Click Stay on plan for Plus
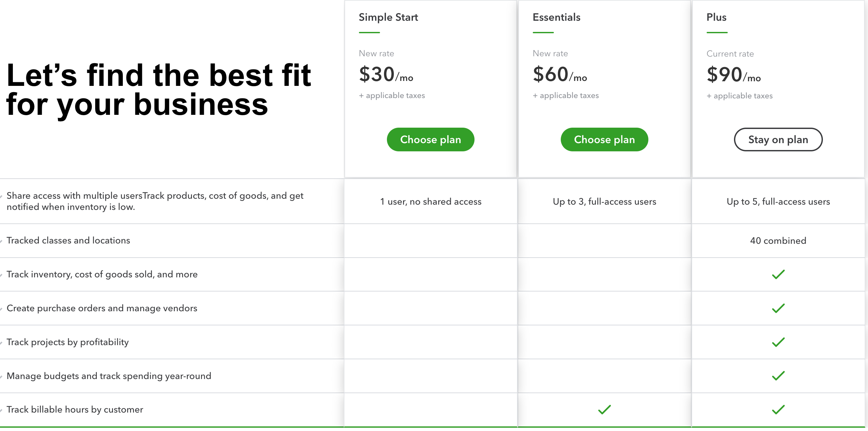 coord(778,139)
